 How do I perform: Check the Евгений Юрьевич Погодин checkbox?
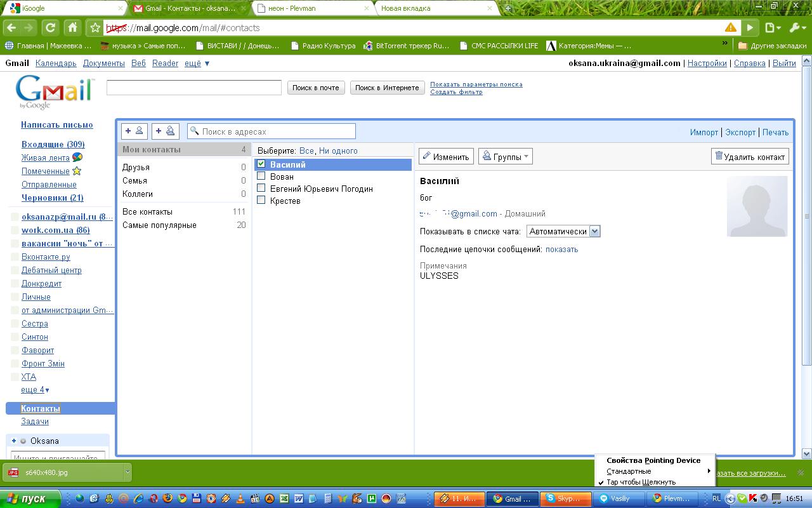(261, 189)
